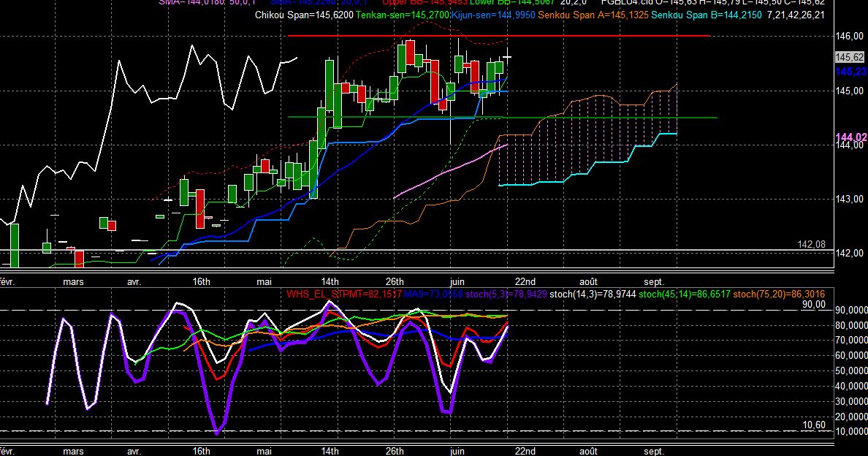Click the Senkou Span B=144,2150 label
Image resolution: width=868 pixels, height=456 pixels.
point(707,15)
